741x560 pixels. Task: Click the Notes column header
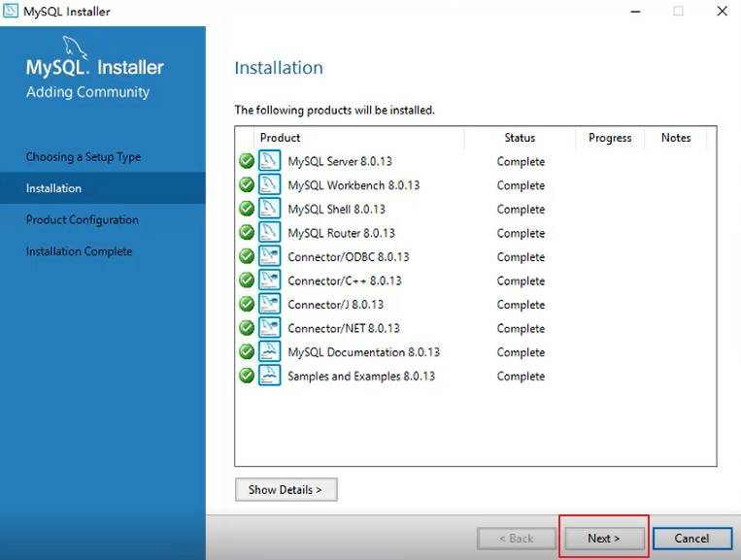click(676, 138)
